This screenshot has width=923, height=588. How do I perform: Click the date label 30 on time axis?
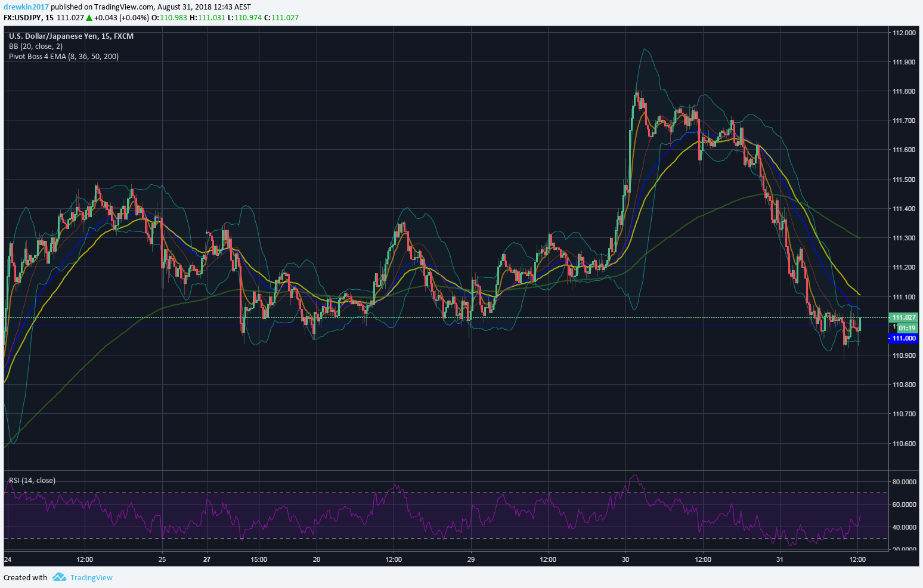pyautogui.click(x=625, y=559)
